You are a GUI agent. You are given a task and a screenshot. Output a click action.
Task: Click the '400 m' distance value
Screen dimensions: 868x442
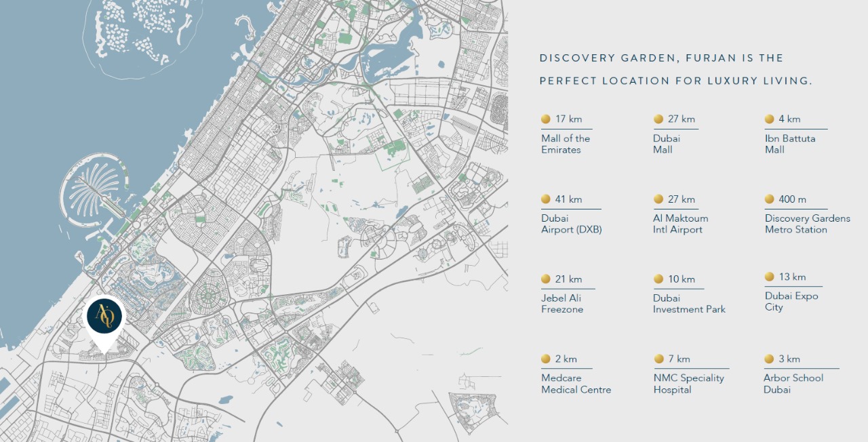[x=793, y=199]
